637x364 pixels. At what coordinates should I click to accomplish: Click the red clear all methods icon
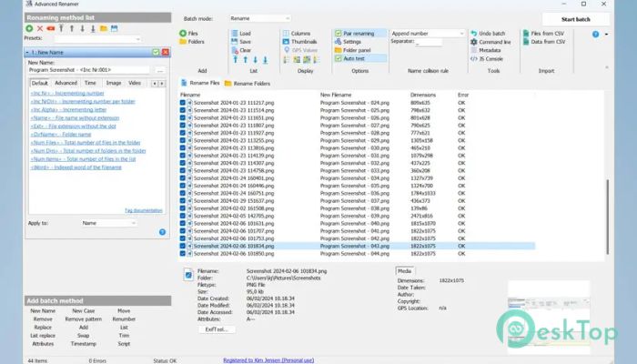(x=50, y=28)
